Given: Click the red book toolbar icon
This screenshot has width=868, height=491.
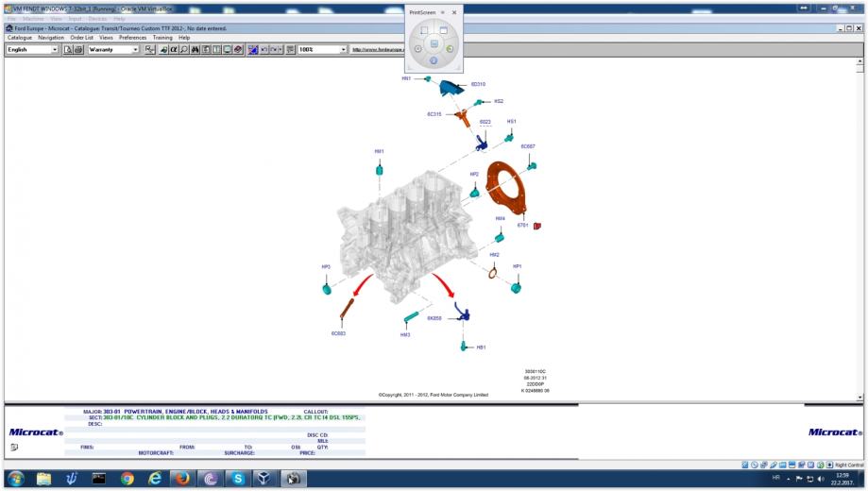Looking at the screenshot, I should pyautogui.click(x=238, y=50).
